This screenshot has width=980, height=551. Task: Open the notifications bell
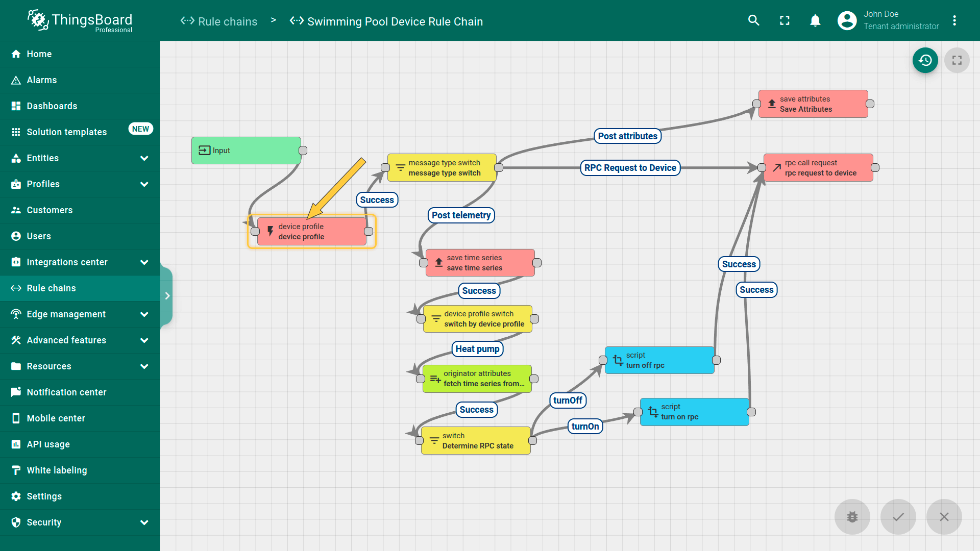(815, 20)
